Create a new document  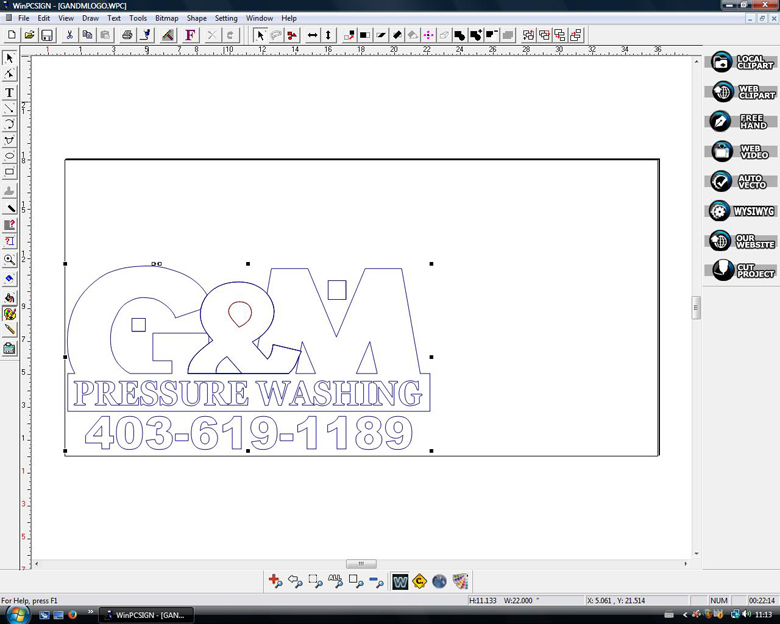point(12,35)
